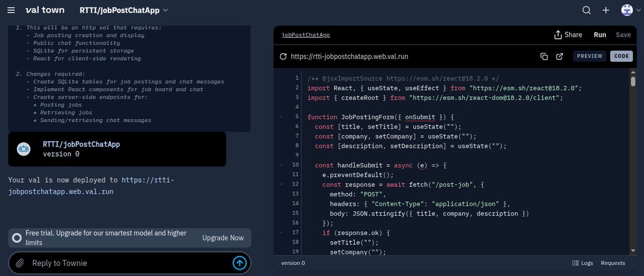This screenshot has height=276, width=644.
Task: Click the free trial circle icon
Action: click(17, 238)
